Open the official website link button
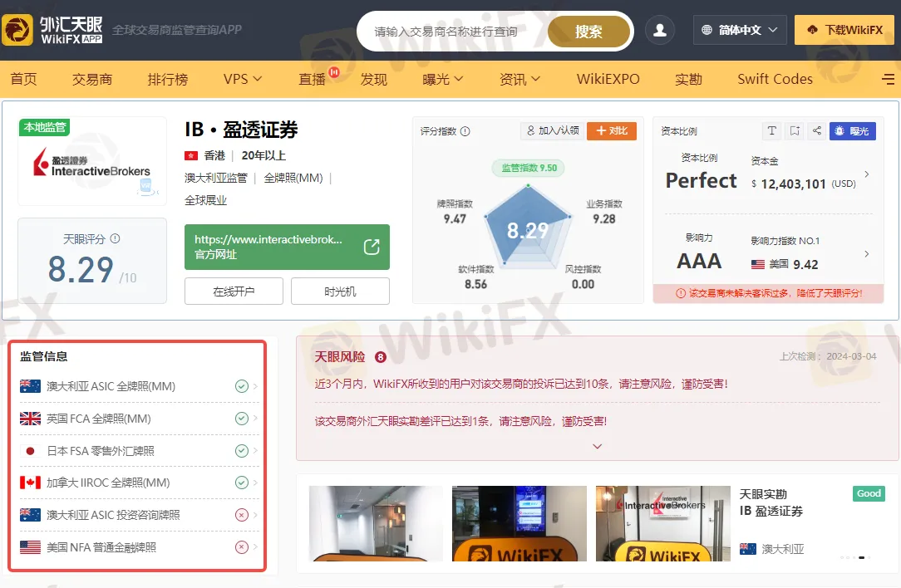 click(287, 247)
